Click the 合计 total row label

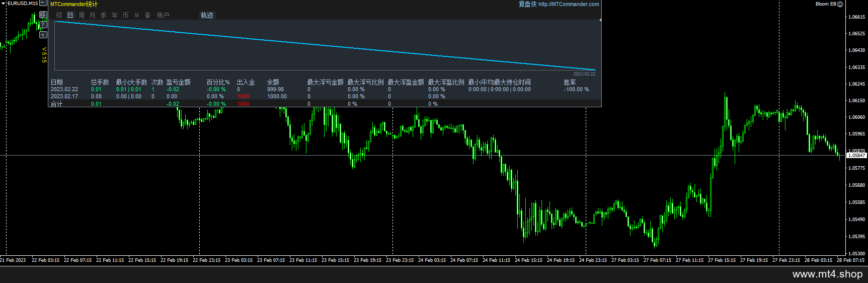[57, 104]
